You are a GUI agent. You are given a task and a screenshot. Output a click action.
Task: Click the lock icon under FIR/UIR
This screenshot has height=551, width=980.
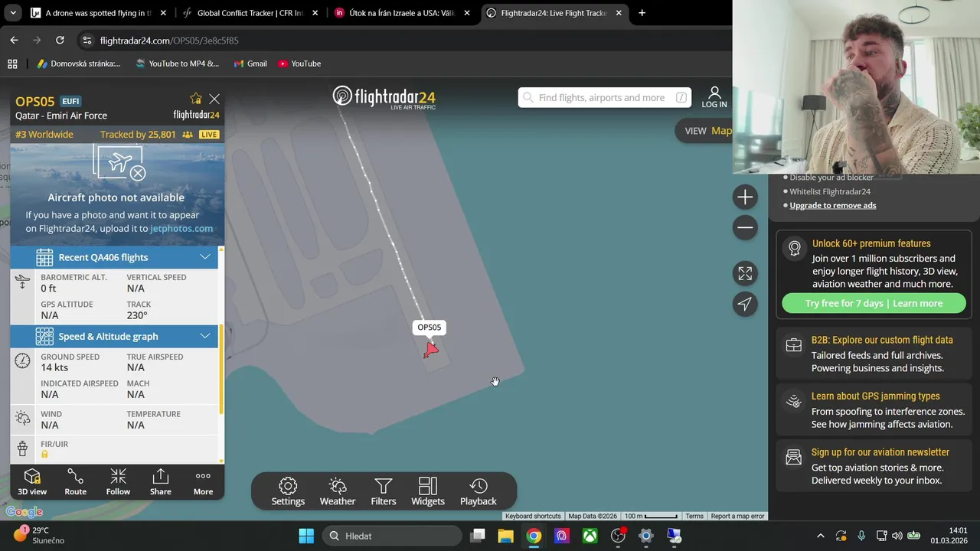pyautogui.click(x=44, y=455)
